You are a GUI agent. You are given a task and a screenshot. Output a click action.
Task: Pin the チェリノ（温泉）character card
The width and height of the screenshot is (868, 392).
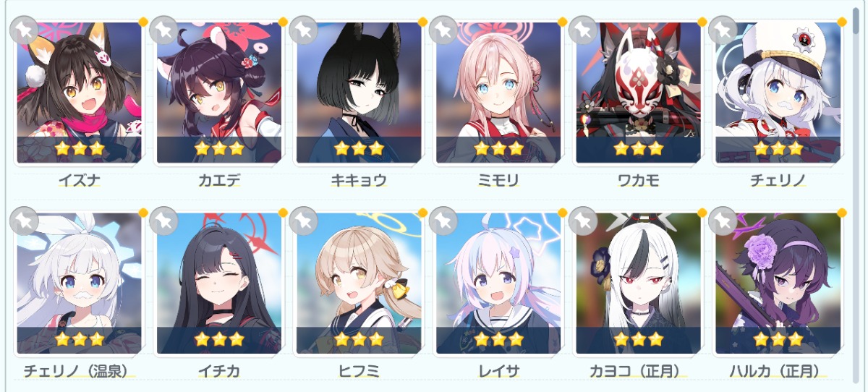pyautogui.click(x=23, y=221)
